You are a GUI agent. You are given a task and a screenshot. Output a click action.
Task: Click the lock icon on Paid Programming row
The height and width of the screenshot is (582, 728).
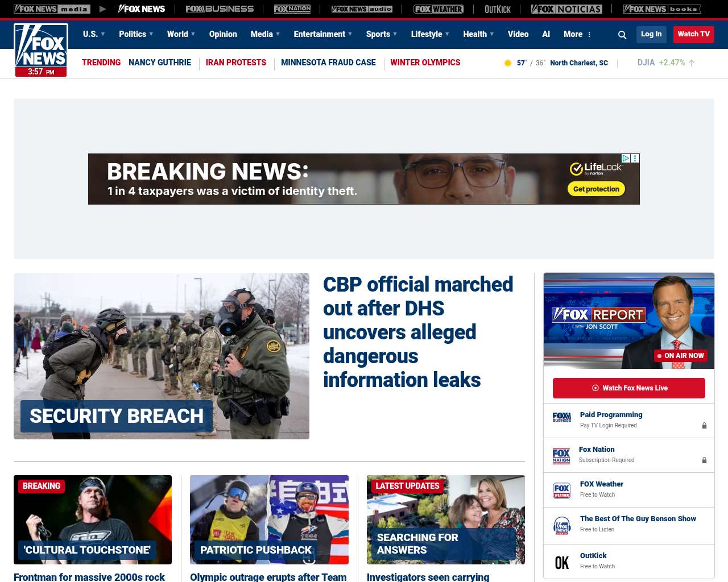click(x=704, y=426)
